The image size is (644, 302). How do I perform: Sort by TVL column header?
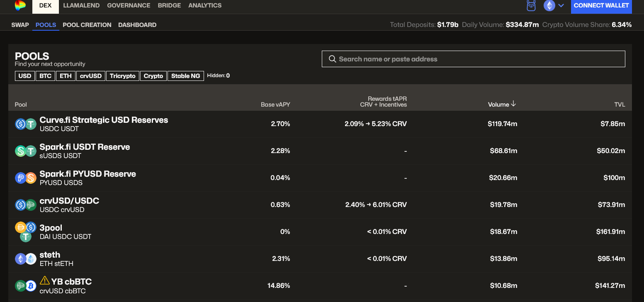(620, 105)
